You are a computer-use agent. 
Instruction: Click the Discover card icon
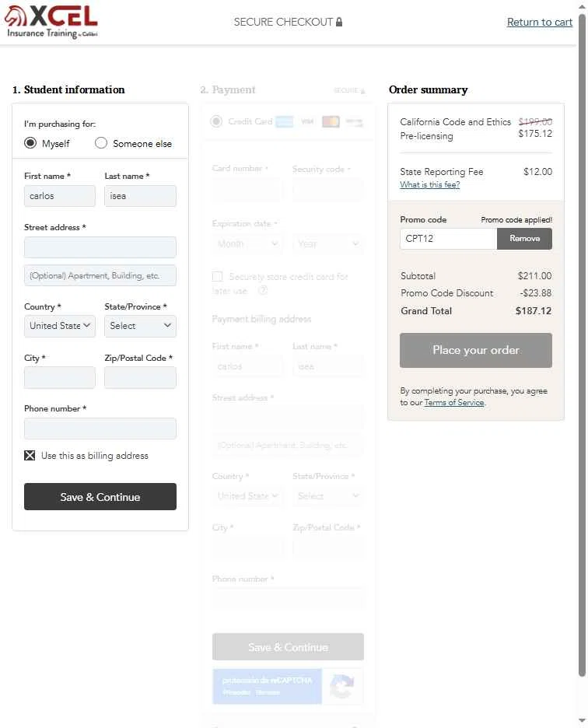pos(354,121)
